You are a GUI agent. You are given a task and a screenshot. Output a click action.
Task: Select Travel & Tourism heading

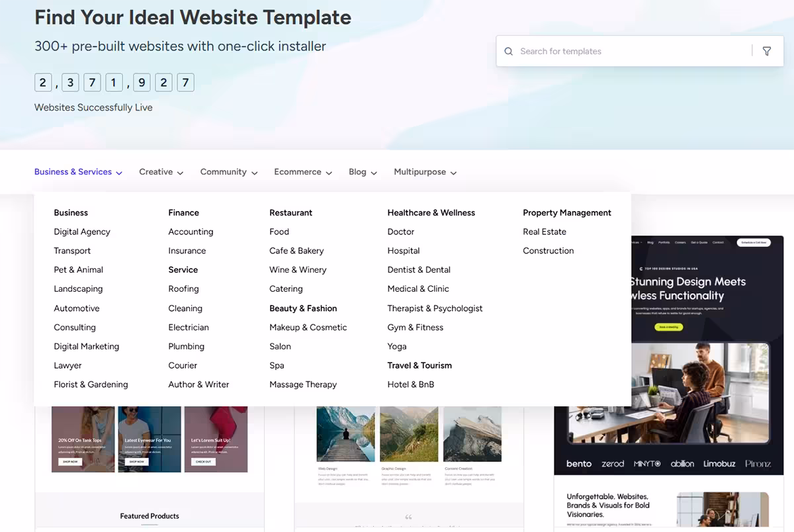click(x=419, y=365)
